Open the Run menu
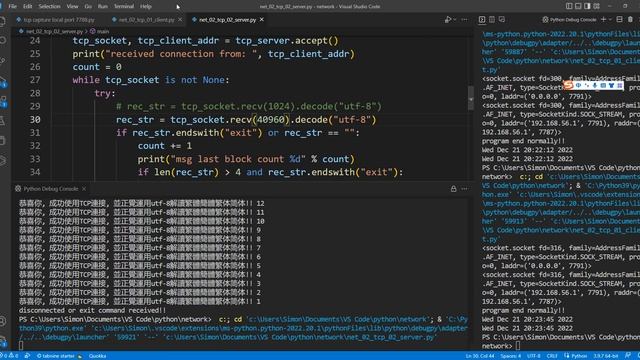 pyautogui.click(x=103, y=7)
